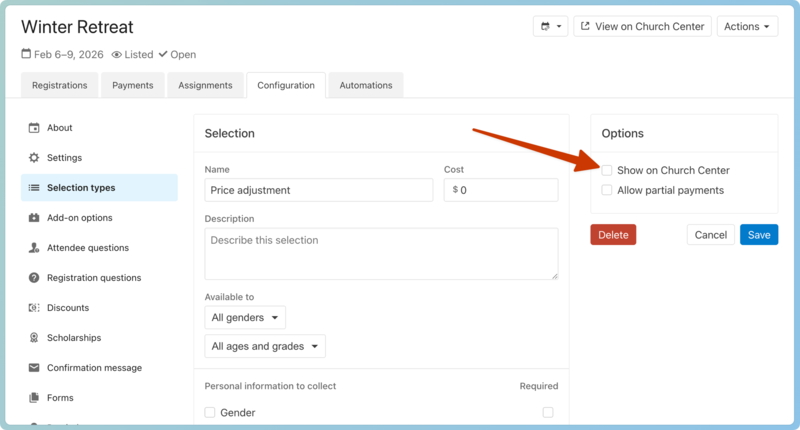Click into the Description text area

381,254
